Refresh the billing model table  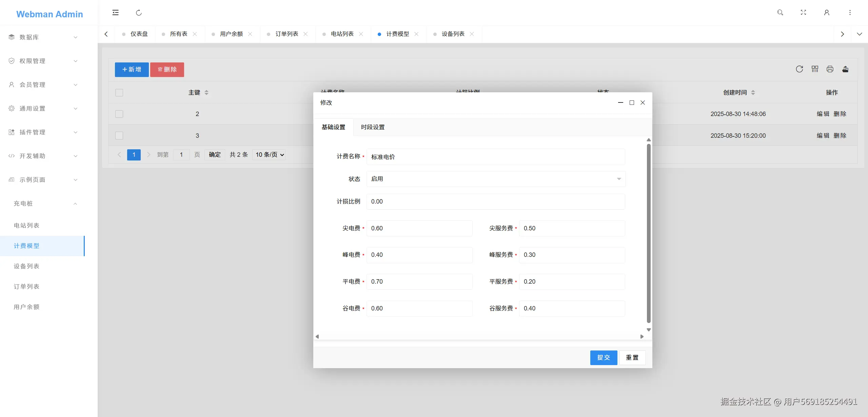(800, 69)
